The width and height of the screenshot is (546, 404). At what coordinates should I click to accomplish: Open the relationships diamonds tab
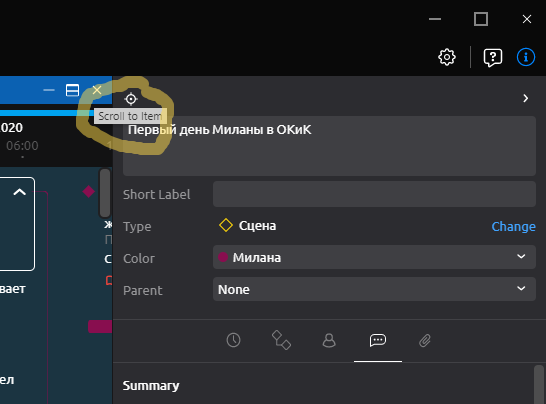point(281,340)
